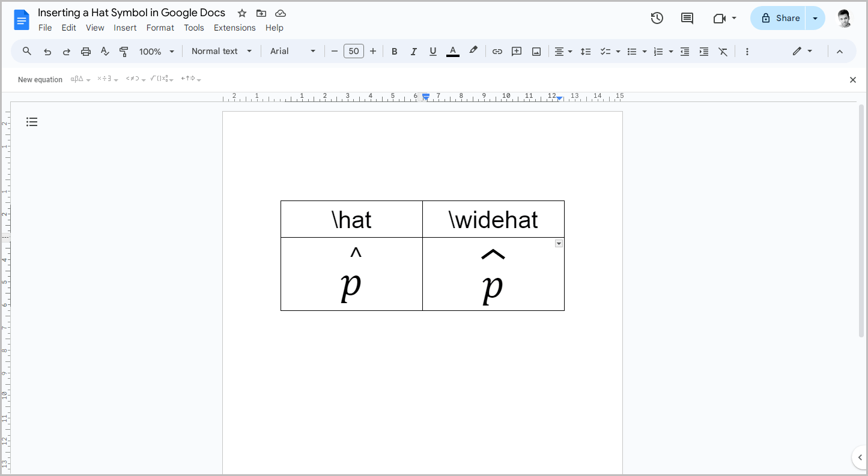Apply highlight color tool
The image size is (868, 476).
tap(473, 51)
